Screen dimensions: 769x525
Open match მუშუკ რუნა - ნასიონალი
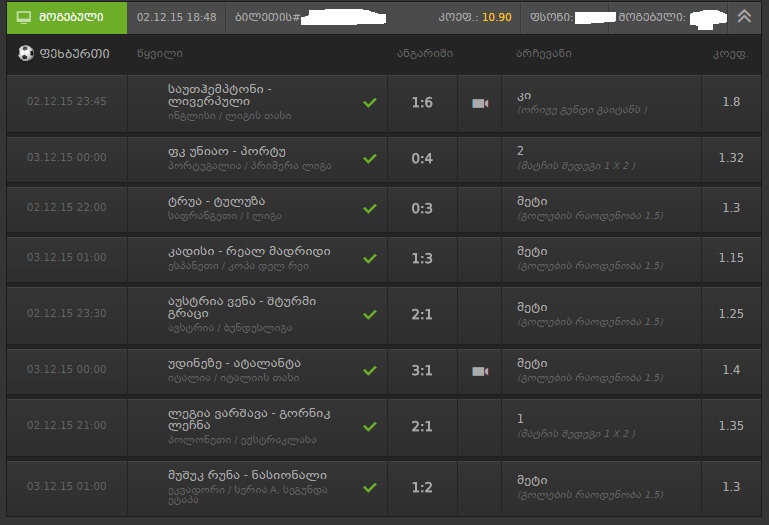(x=247, y=475)
